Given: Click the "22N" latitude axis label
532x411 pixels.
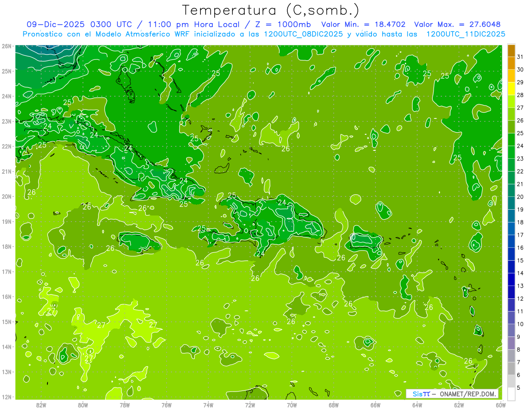Looking at the screenshot, I should (x=7, y=146).
